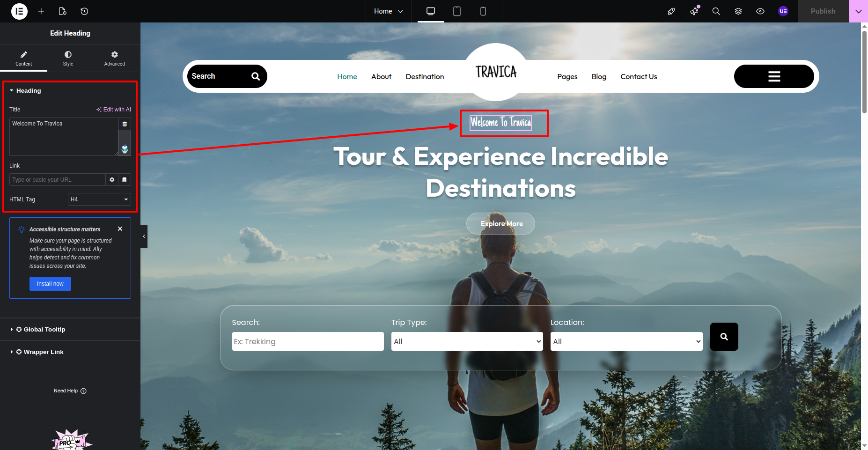Switch to the Style tab
This screenshot has height=450, width=868.
coord(68,59)
